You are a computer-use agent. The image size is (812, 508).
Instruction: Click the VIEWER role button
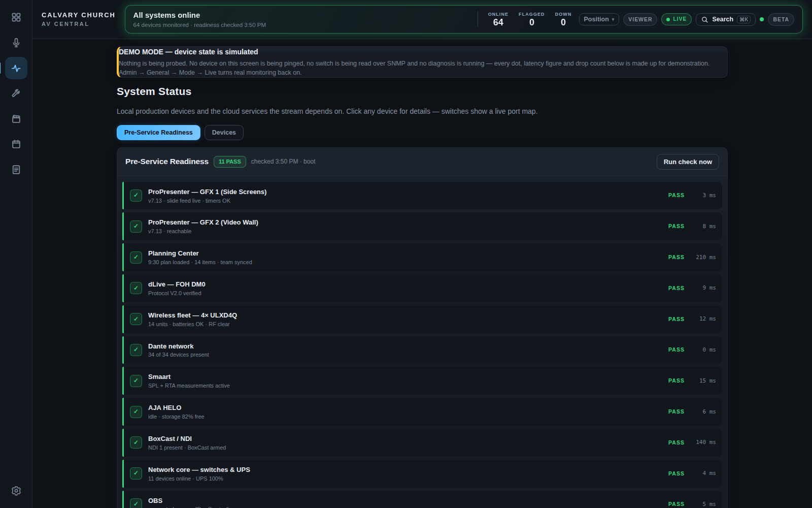[x=640, y=19]
